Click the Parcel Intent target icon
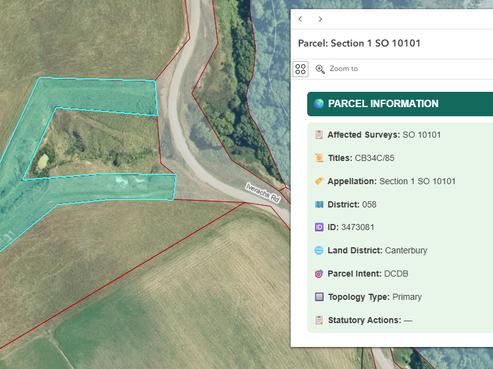This screenshot has width=493, height=369. (319, 274)
